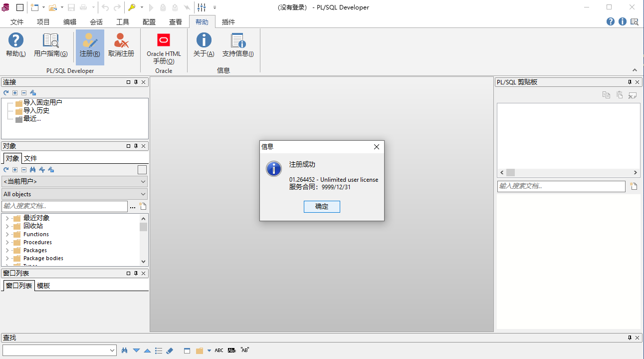Click the minus icon in 连接 panel toolbar
The width and height of the screenshot is (644, 359).
coord(24,93)
